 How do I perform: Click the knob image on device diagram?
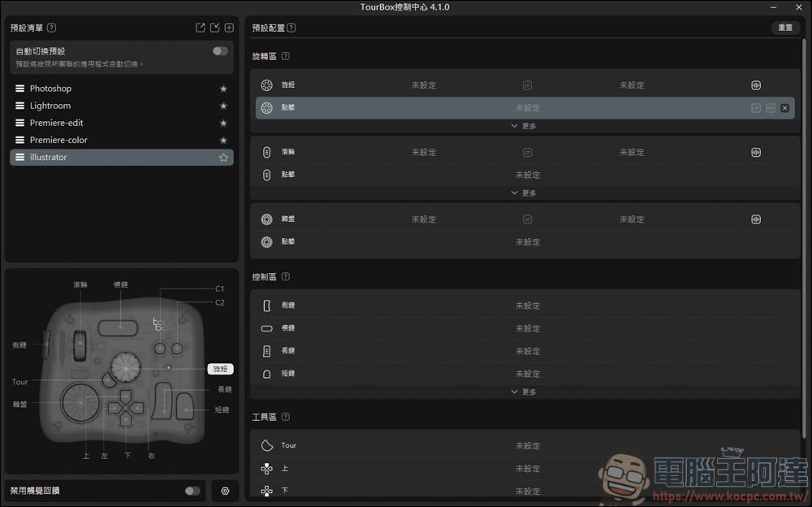[x=126, y=367]
